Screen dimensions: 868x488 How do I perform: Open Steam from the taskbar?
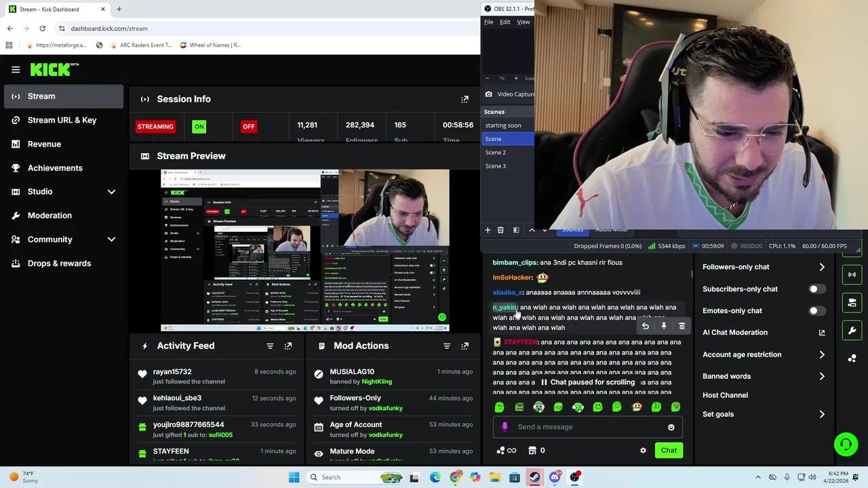(535, 477)
